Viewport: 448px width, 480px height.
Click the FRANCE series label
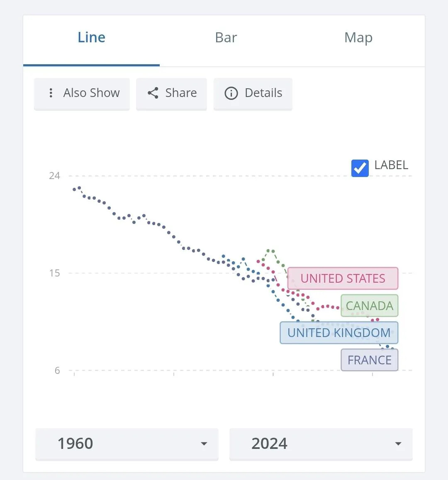pos(369,360)
